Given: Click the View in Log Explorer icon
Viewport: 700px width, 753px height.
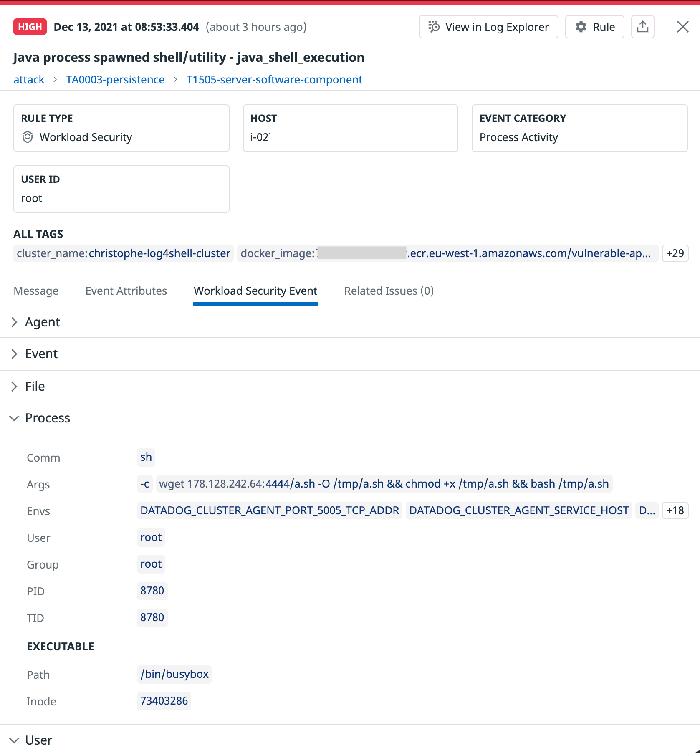Looking at the screenshot, I should (433, 27).
